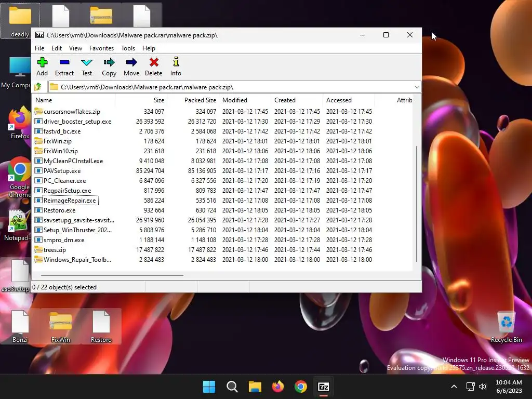Open taskbar Search icon
The width and height of the screenshot is (532, 399).
tap(232, 387)
